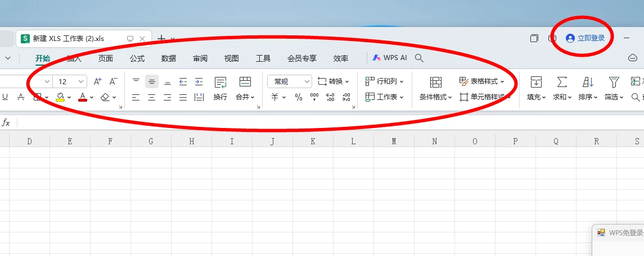Viewport: 644px width, 256px height.
Task: Open the 效率 tab
Action: click(x=341, y=58)
